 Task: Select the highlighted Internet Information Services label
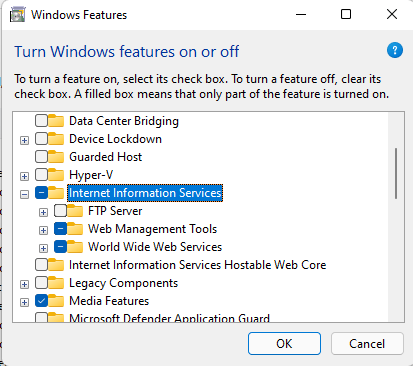click(x=145, y=193)
